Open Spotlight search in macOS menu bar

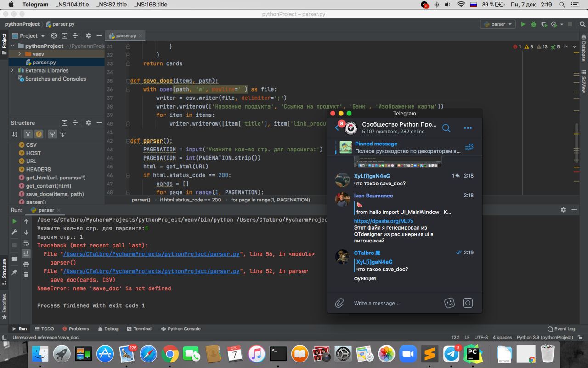pyautogui.click(x=562, y=5)
